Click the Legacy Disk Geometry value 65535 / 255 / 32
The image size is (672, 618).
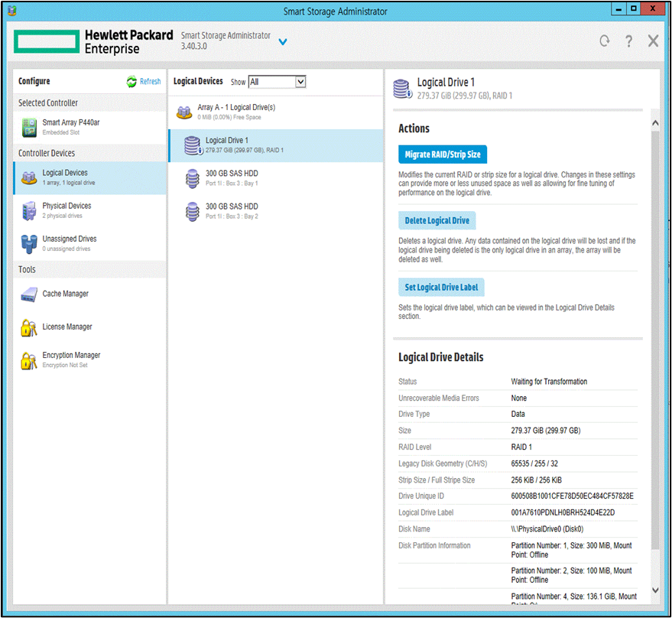pos(534,463)
